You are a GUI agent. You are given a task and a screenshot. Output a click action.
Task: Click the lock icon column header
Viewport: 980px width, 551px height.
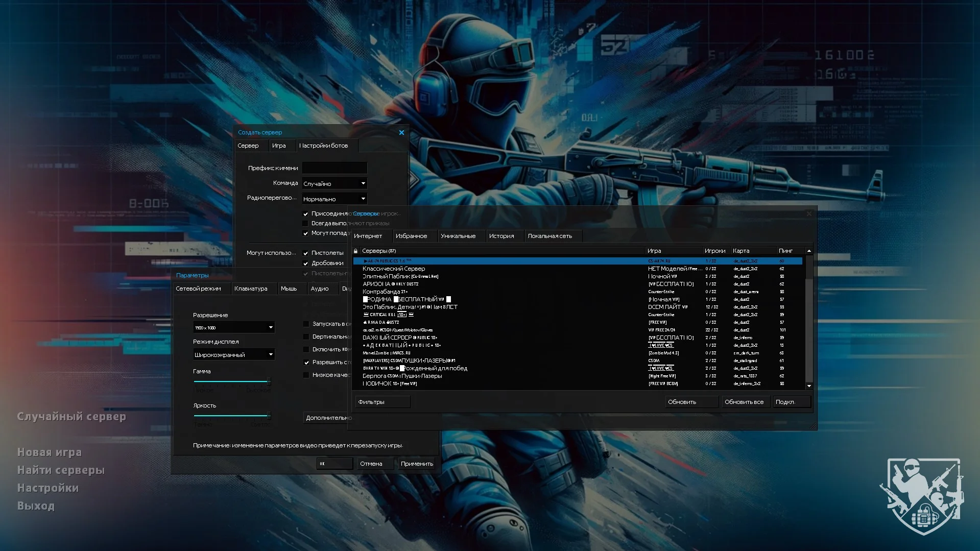click(x=356, y=251)
